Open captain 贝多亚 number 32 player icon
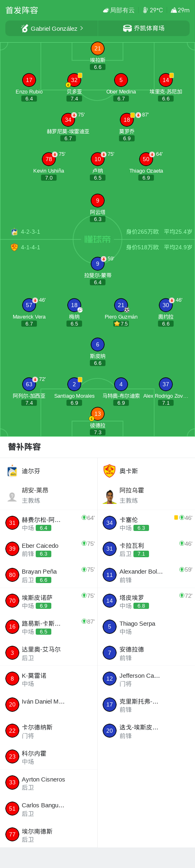 74,80
